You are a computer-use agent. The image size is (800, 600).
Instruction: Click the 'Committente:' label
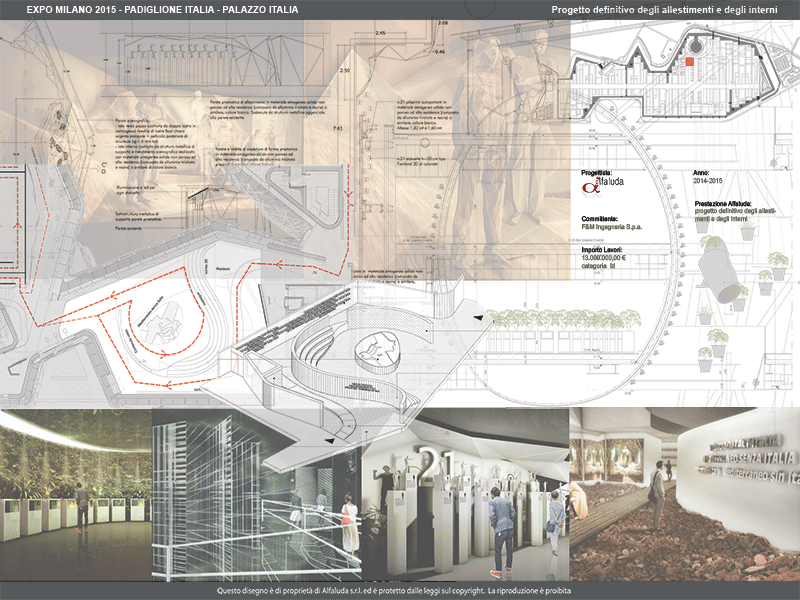[599, 219]
